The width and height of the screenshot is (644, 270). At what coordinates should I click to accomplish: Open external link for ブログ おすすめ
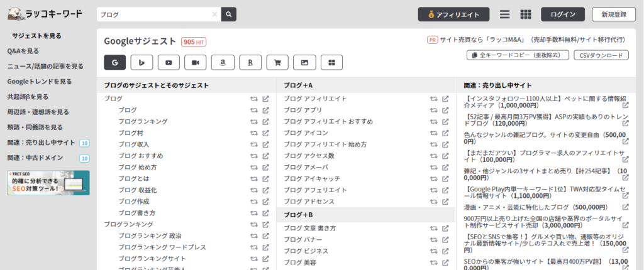tap(266, 156)
